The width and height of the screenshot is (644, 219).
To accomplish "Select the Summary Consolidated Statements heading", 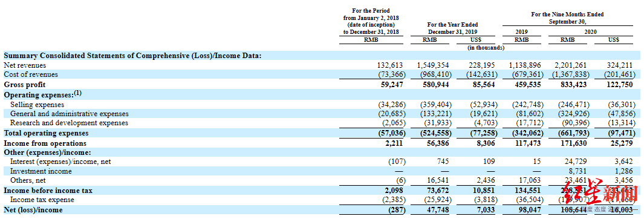I will pyautogui.click(x=132, y=56).
